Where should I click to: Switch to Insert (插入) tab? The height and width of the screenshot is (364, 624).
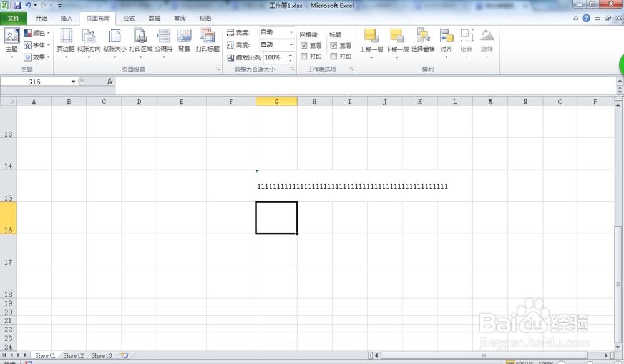(x=67, y=18)
